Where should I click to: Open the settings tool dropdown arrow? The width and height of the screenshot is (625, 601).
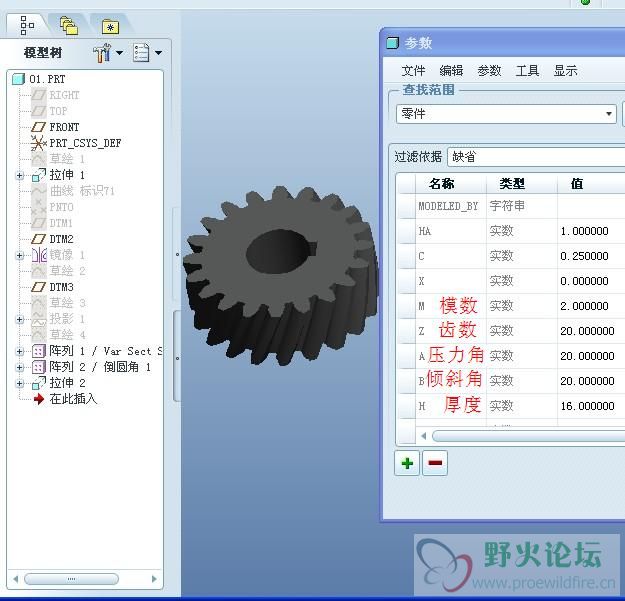click(x=119, y=53)
